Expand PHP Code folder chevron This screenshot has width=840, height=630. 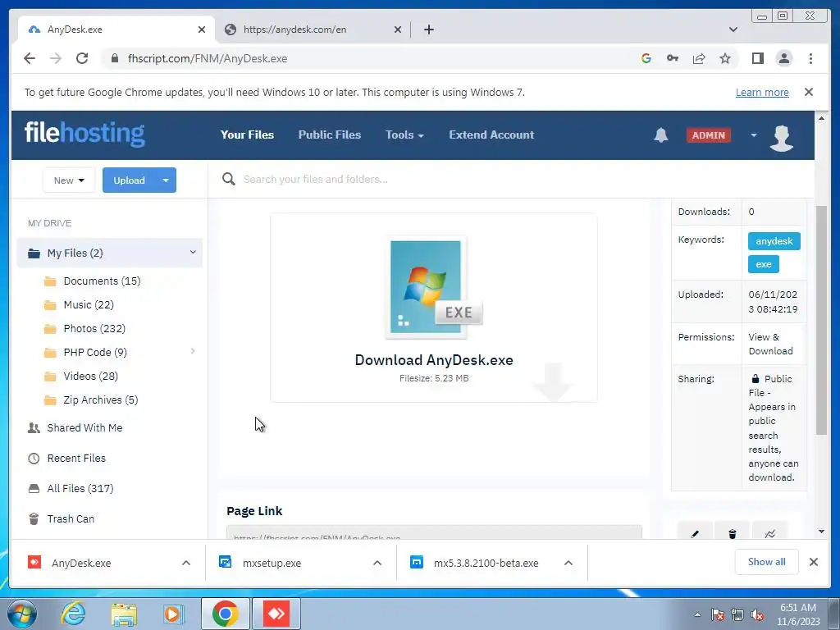[x=193, y=351]
